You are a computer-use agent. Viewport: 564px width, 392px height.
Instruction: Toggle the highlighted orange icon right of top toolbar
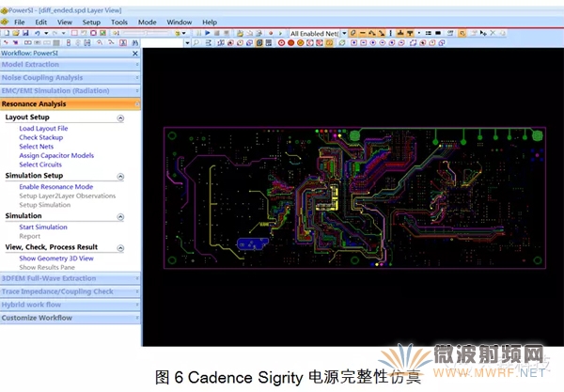[462, 33]
